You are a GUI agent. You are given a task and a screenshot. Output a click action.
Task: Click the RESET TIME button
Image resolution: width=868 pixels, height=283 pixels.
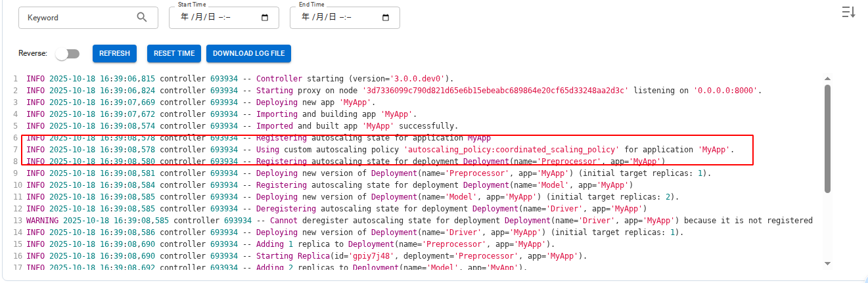coord(174,54)
